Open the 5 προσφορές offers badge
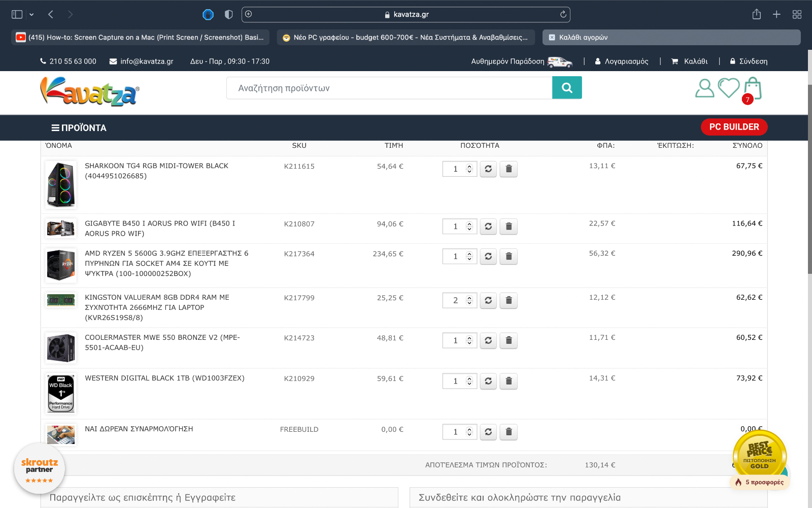This screenshot has height=508, width=812. click(x=760, y=482)
